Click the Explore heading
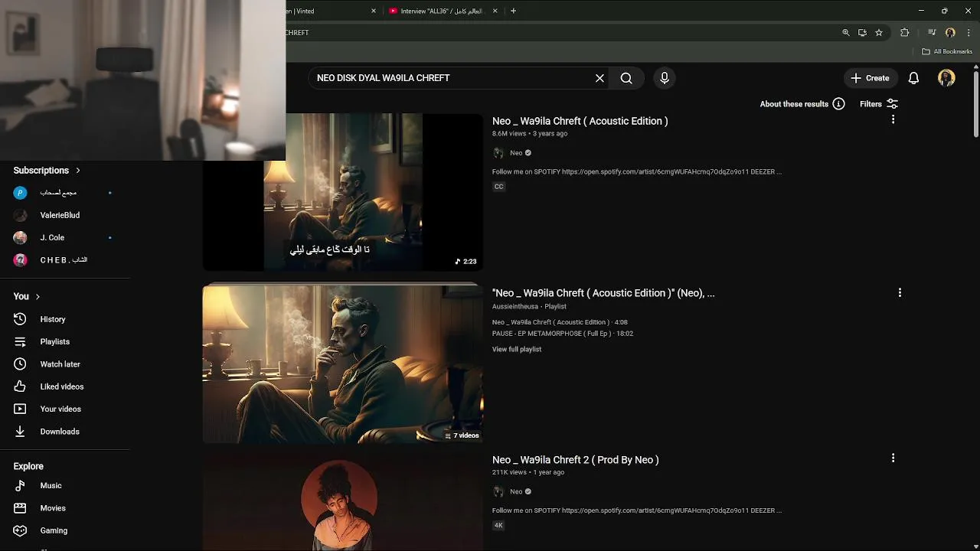Image resolution: width=980 pixels, height=551 pixels. (x=28, y=466)
